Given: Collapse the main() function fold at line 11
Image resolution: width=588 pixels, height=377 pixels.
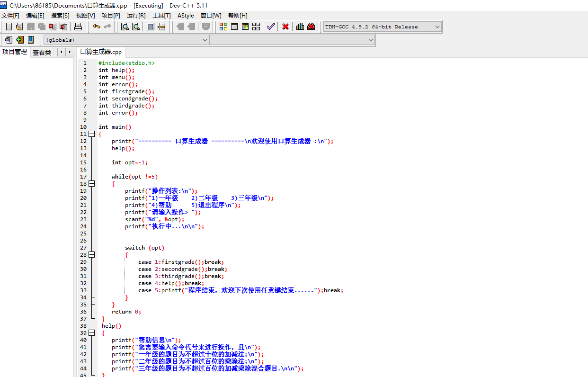Looking at the screenshot, I should 92,134.
